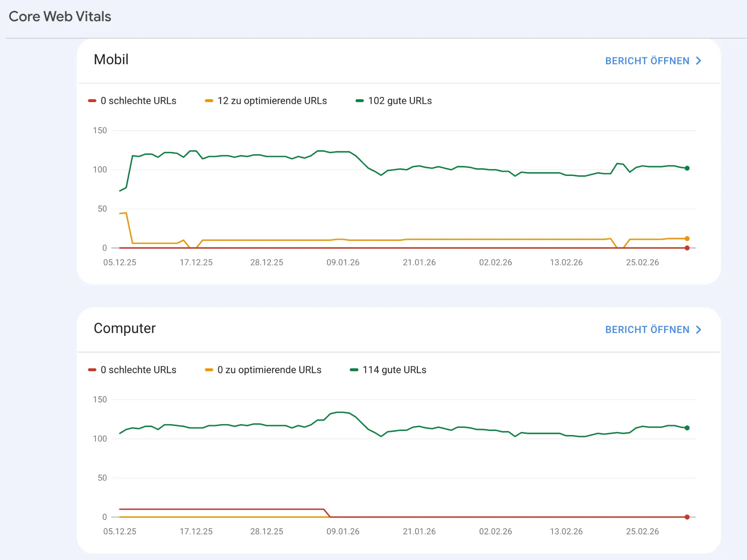747x560 pixels.
Task: Click the red end point on Computer chart
Action: [687, 517]
